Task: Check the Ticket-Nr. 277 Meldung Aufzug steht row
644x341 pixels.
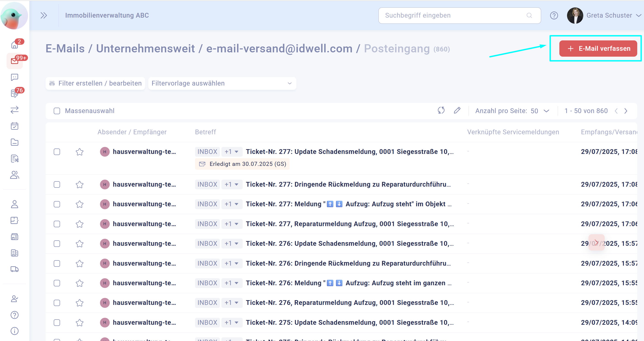Action: point(57,204)
